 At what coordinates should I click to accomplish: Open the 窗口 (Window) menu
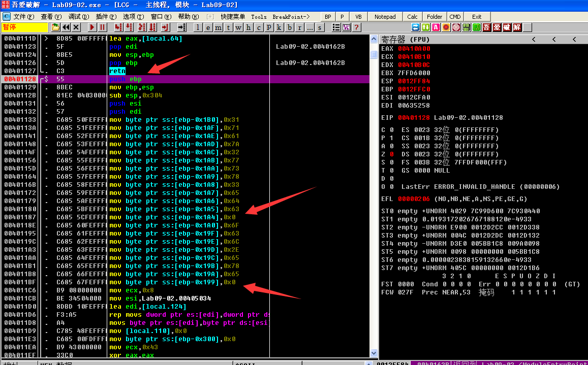click(161, 16)
